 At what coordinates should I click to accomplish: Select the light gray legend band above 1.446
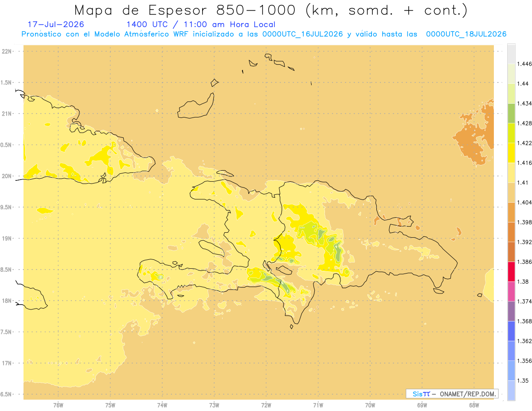[511, 54]
